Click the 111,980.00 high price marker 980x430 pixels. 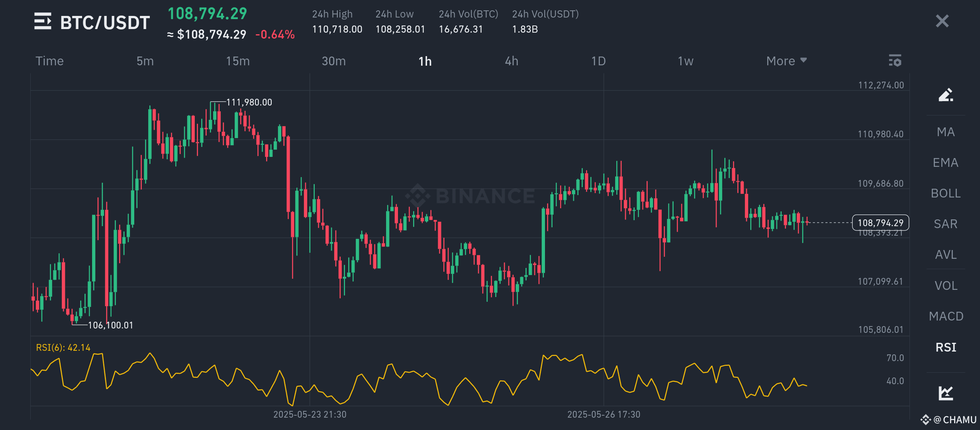click(249, 102)
